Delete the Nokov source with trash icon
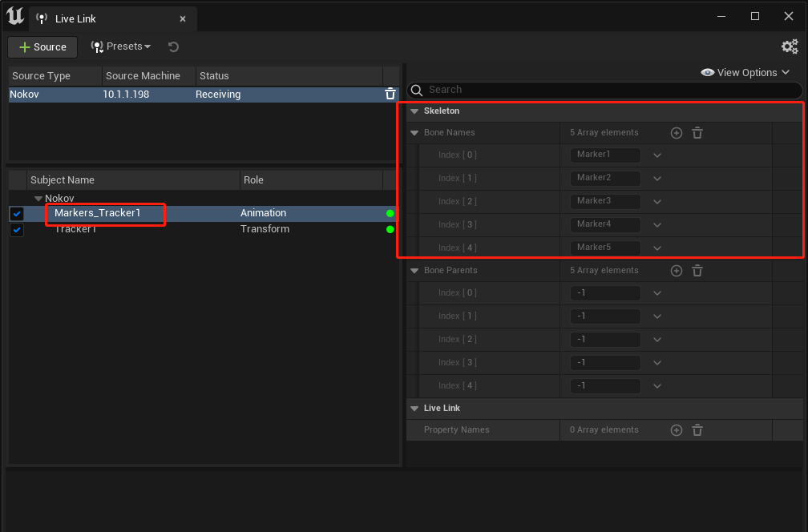Viewport: 808px width, 532px height. tap(390, 95)
